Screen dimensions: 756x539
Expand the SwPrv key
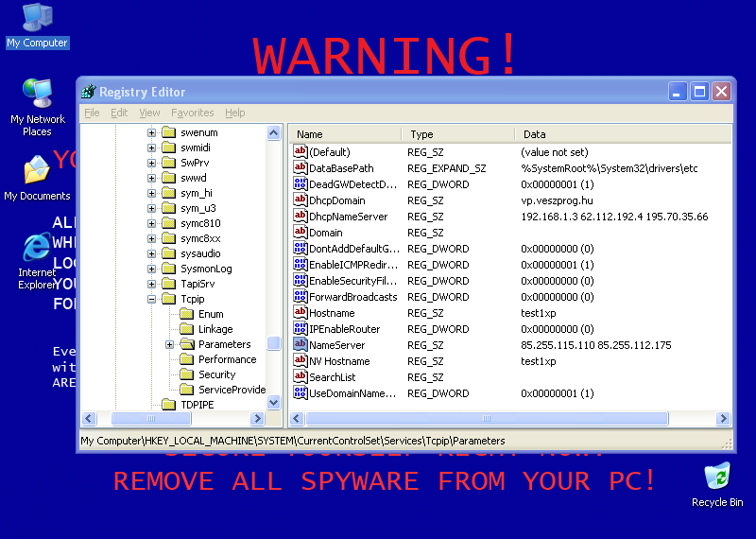click(x=151, y=163)
